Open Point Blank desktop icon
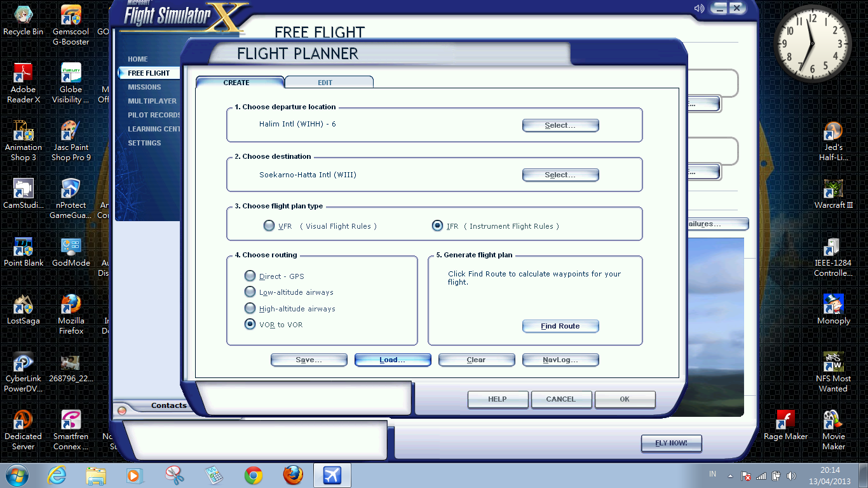The height and width of the screenshot is (488, 868). (24, 252)
